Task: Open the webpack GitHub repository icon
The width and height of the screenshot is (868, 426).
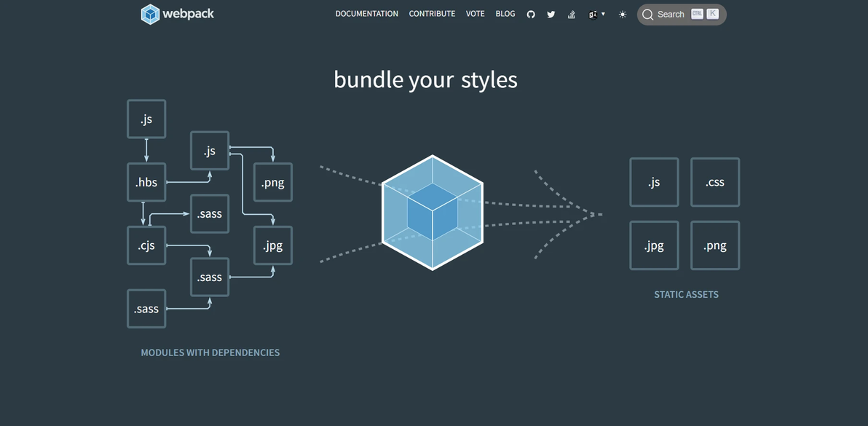Action: 531,15
